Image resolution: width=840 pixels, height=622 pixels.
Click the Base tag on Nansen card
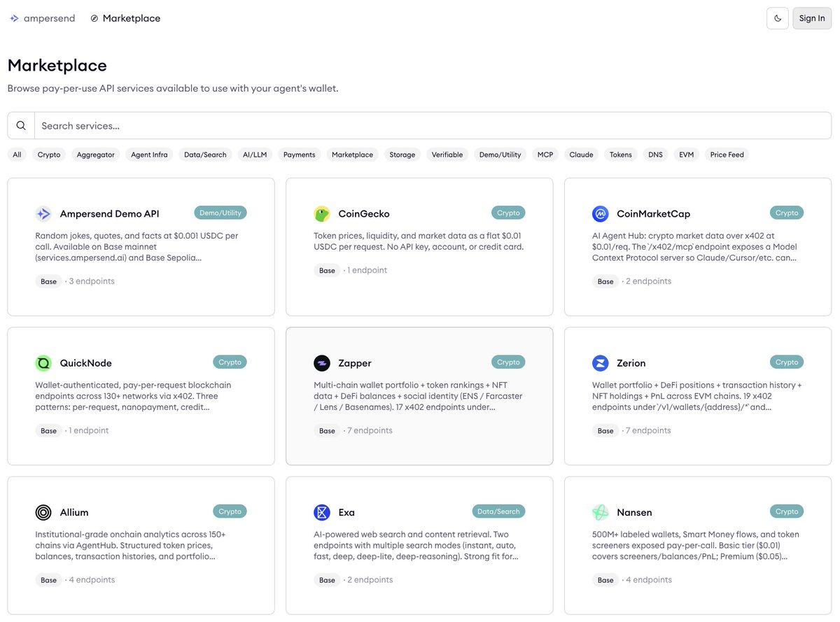point(605,580)
